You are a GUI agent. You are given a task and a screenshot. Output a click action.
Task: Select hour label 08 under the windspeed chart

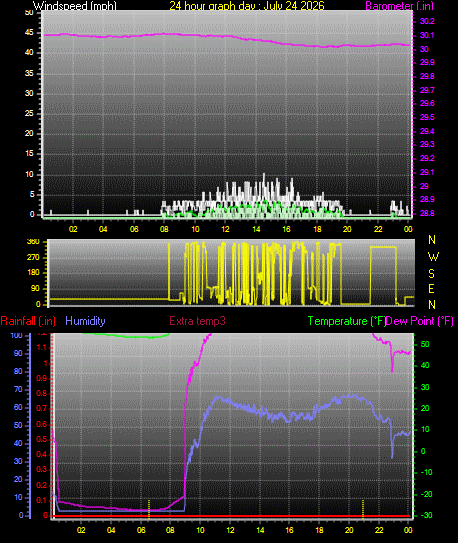(x=164, y=229)
